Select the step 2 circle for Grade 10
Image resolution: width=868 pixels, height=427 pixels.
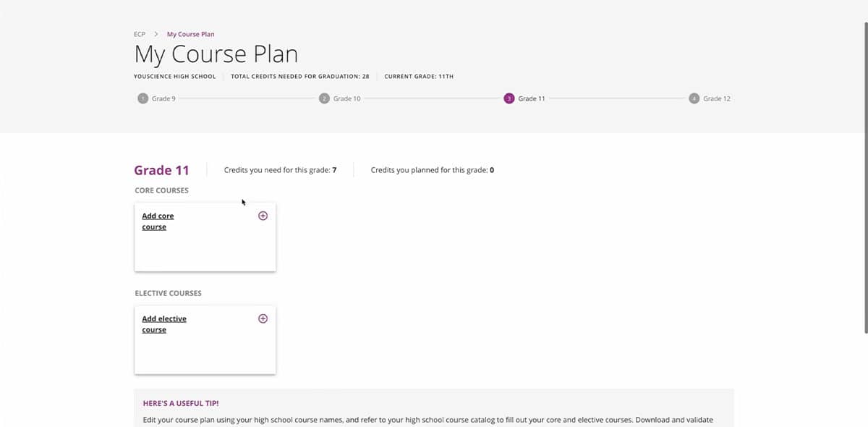coord(324,98)
